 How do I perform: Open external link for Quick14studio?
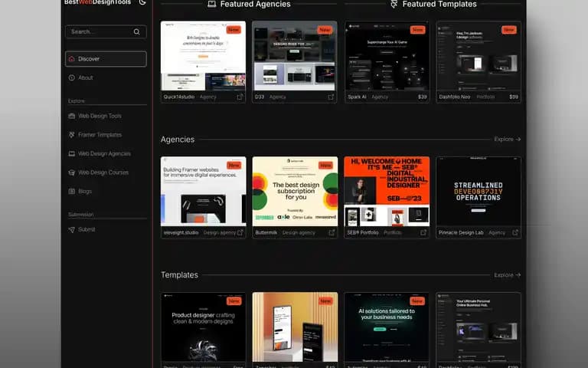point(240,97)
